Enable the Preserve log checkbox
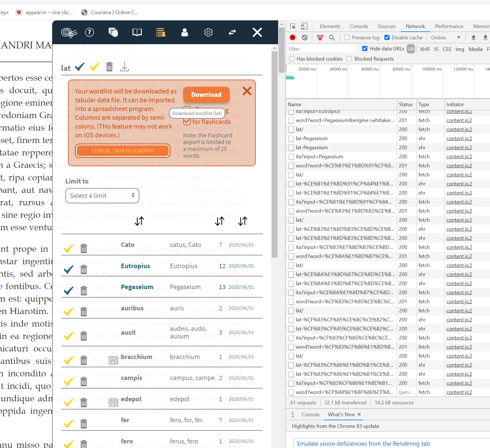The image size is (490, 448). tap(347, 37)
